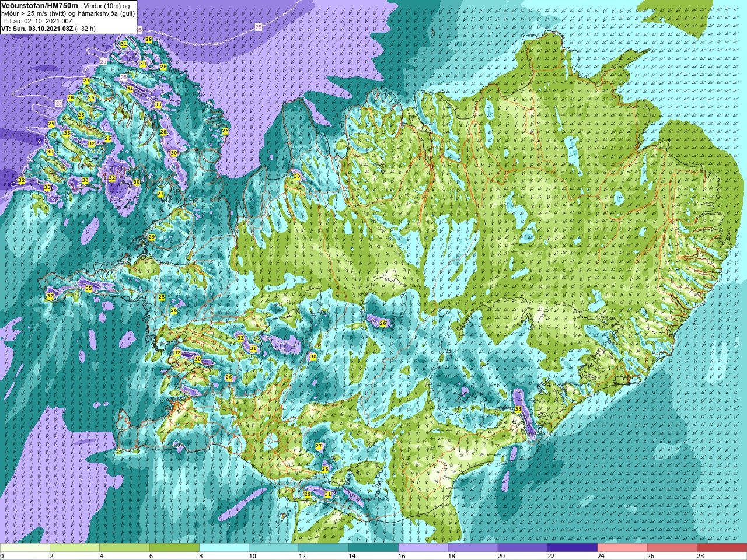
Task: Select the 'IT: Lau. 02. 10. 2021 00Z' line
Action: [x=37, y=21]
